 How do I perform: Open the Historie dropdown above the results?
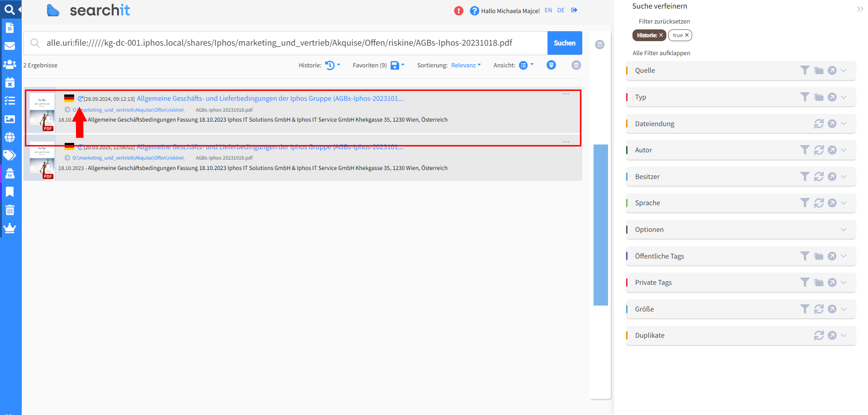[x=332, y=65]
